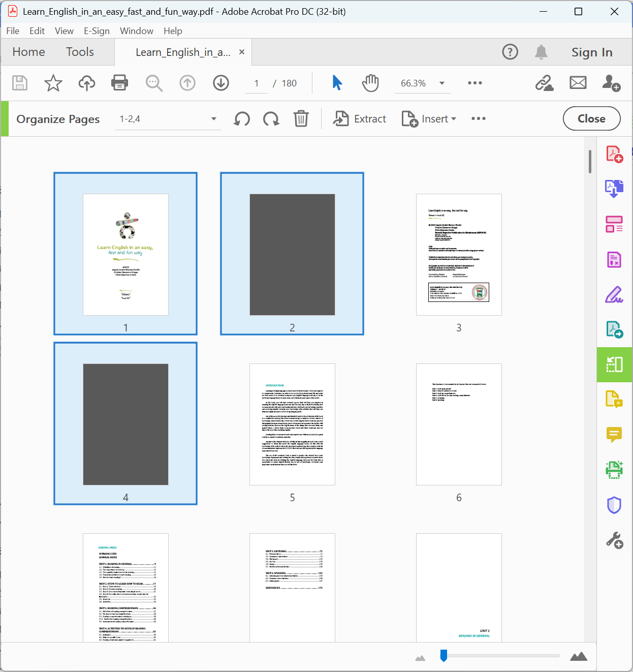
Task: Expand the Insert options dropdown
Action: 453,118
